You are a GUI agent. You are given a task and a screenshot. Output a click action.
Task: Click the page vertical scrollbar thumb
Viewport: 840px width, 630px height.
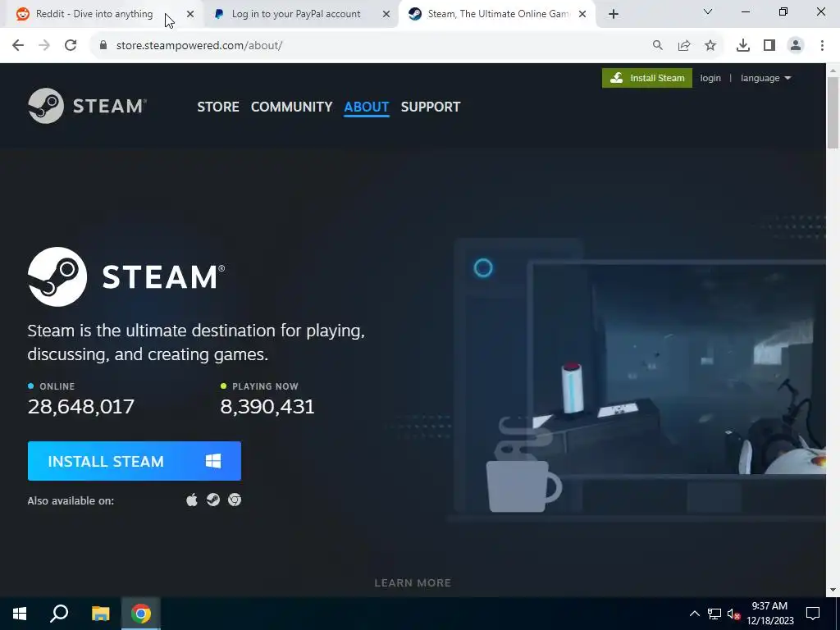tap(833, 112)
